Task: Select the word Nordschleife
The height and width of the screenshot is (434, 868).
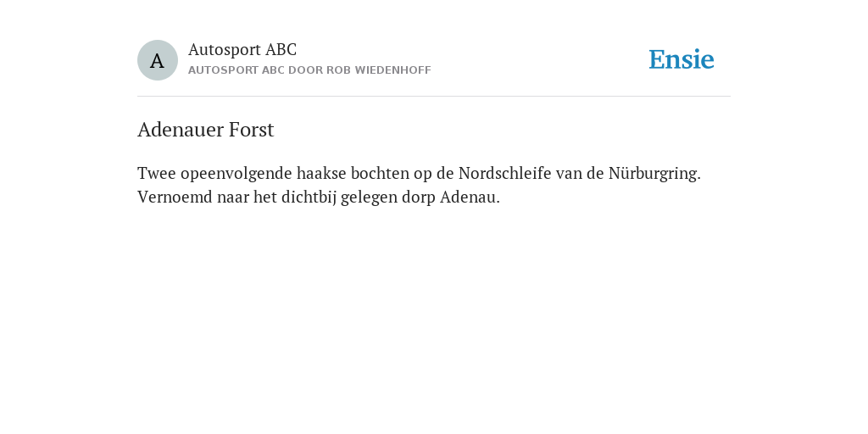Action: pos(505,173)
